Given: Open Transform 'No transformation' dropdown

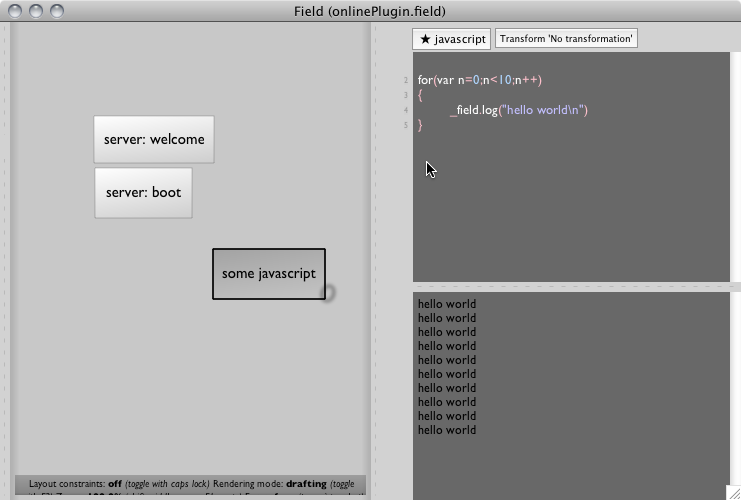Looking at the screenshot, I should coord(566,39).
